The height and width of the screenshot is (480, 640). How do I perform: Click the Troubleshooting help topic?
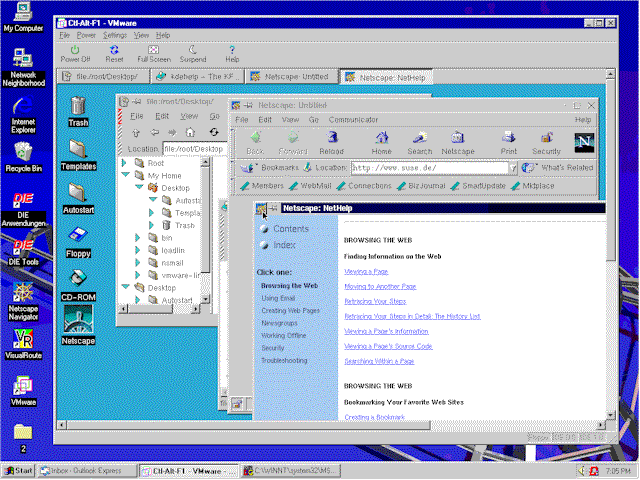coord(284,361)
